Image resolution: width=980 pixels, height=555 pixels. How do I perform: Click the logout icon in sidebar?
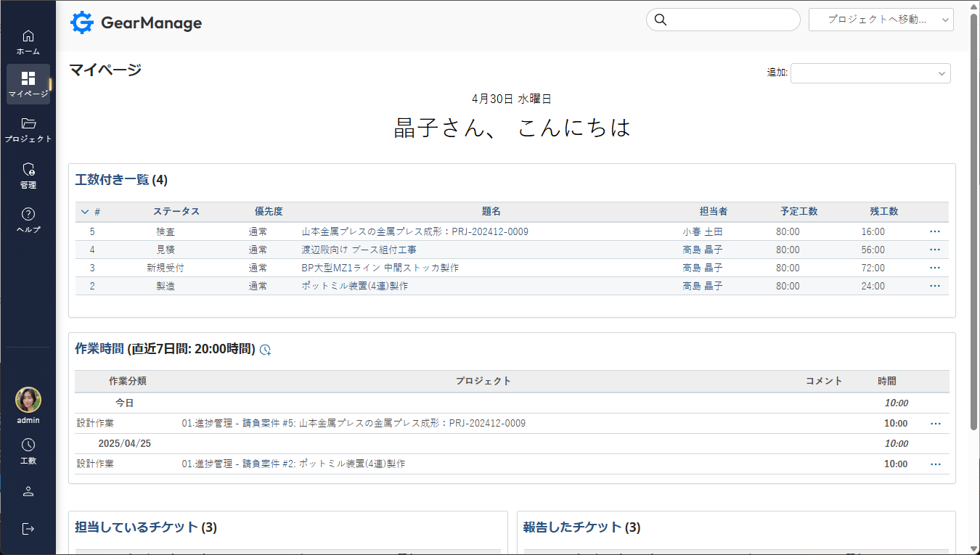pyautogui.click(x=28, y=528)
